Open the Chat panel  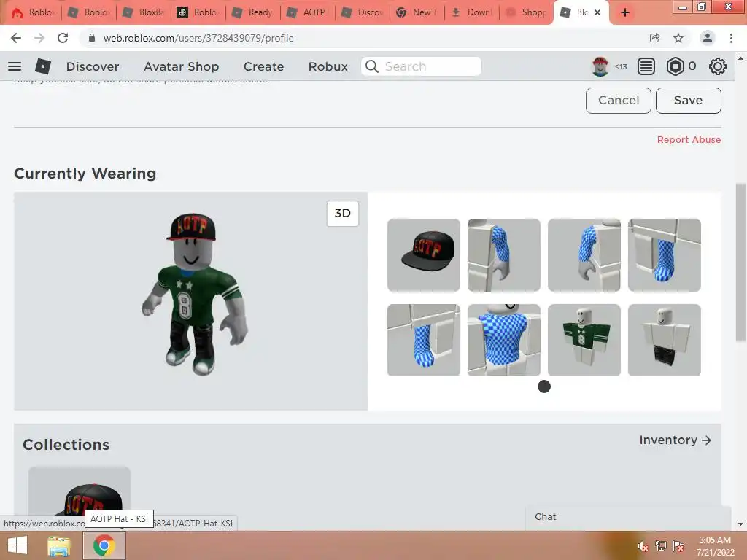629,517
